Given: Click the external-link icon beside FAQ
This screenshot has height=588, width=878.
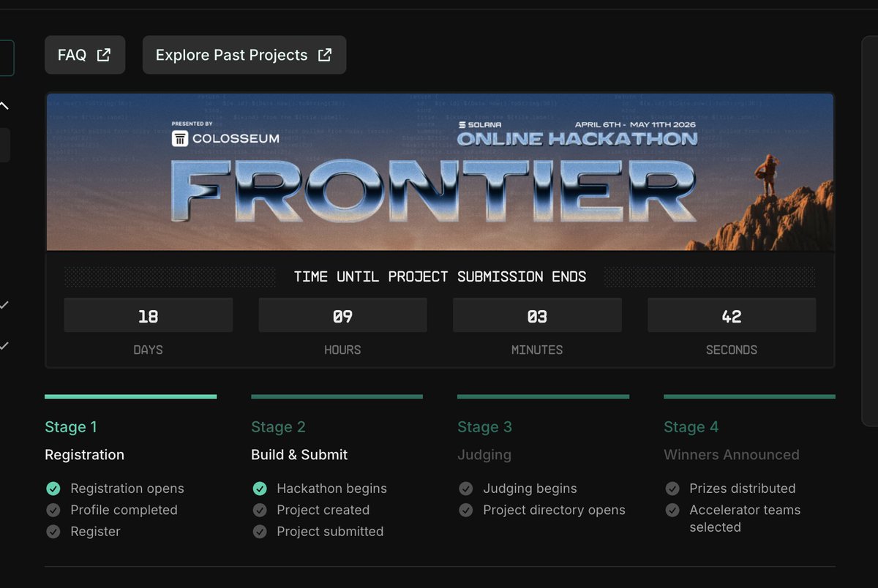Looking at the screenshot, I should pos(104,55).
